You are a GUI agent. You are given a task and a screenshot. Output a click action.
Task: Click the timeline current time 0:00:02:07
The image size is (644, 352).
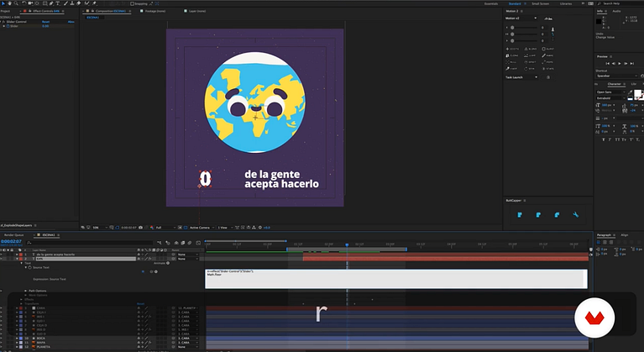11,241
